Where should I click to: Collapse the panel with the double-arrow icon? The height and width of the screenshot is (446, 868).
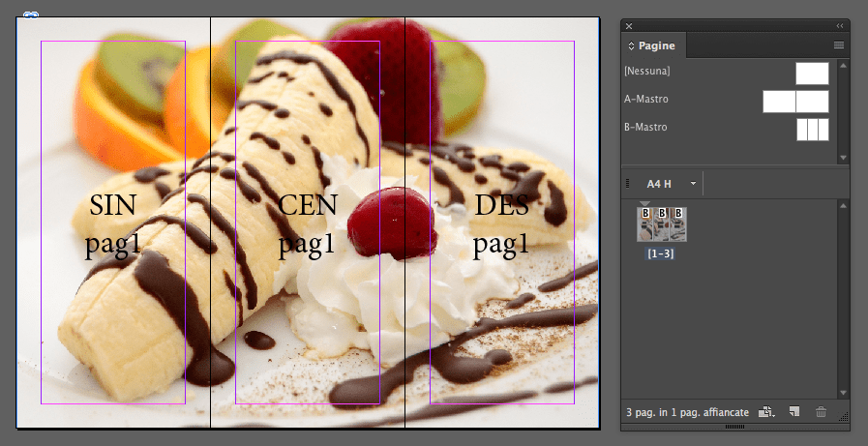(x=840, y=26)
